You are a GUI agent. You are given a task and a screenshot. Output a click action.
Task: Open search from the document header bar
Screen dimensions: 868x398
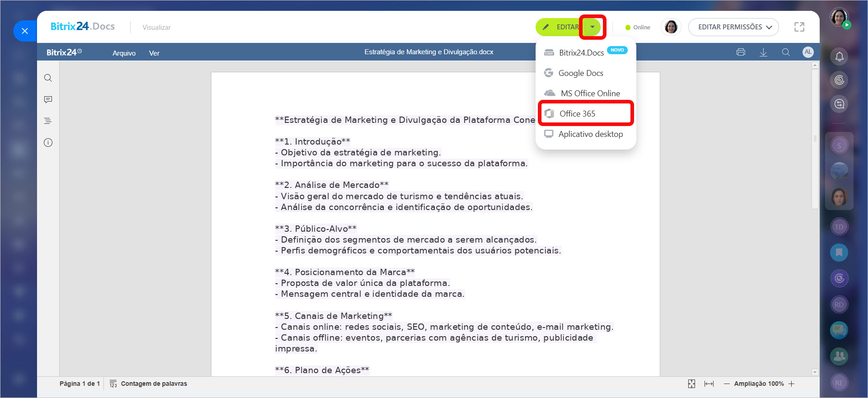tap(786, 52)
